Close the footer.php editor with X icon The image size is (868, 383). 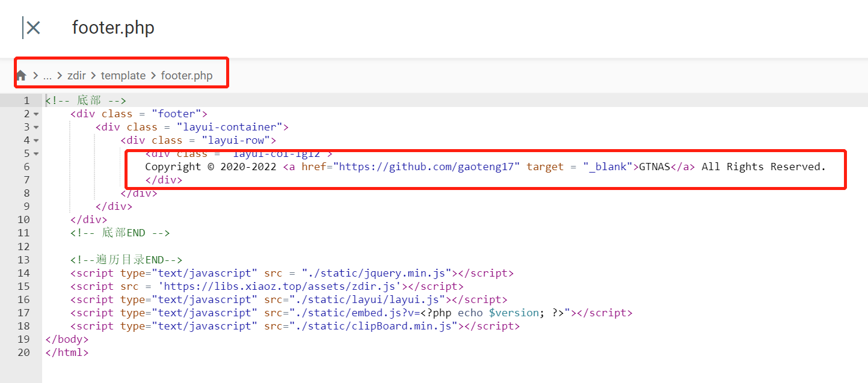[x=34, y=28]
